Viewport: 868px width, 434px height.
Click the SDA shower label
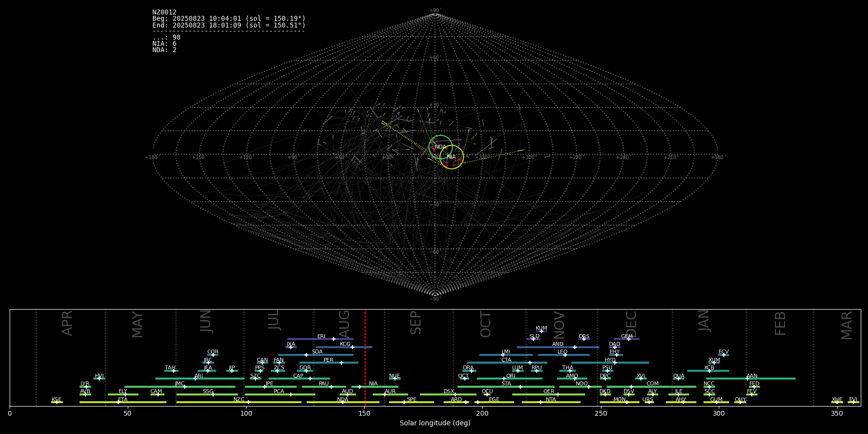tap(317, 352)
